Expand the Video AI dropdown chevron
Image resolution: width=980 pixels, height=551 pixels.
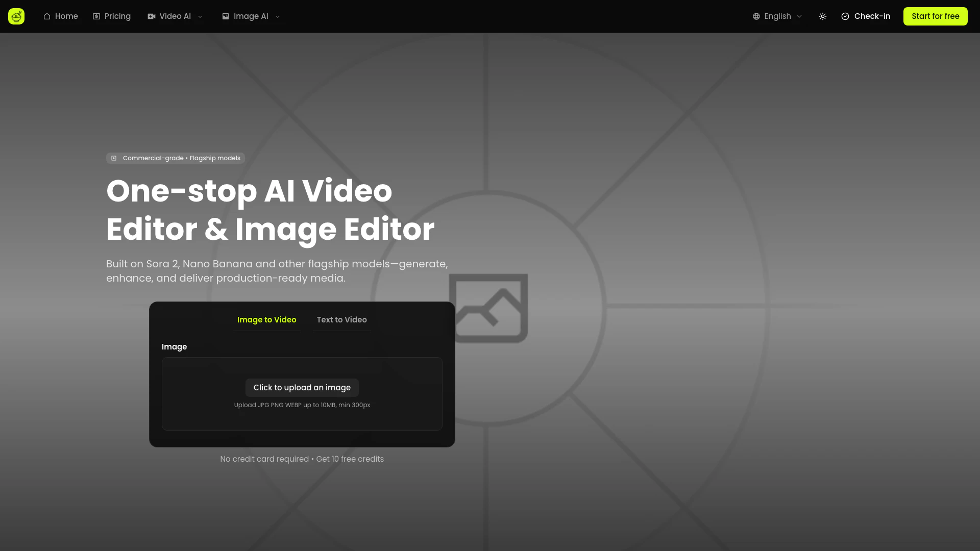pyautogui.click(x=200, y=17)
